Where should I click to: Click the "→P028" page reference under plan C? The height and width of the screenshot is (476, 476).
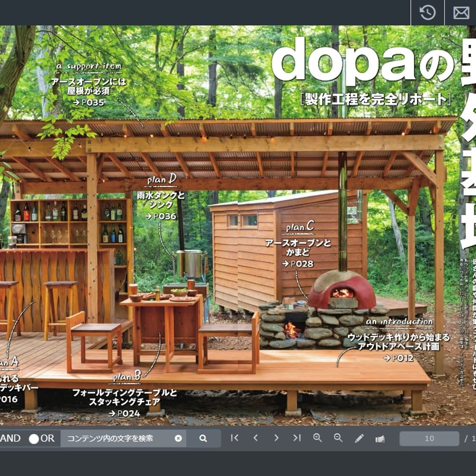pos(297,264)
